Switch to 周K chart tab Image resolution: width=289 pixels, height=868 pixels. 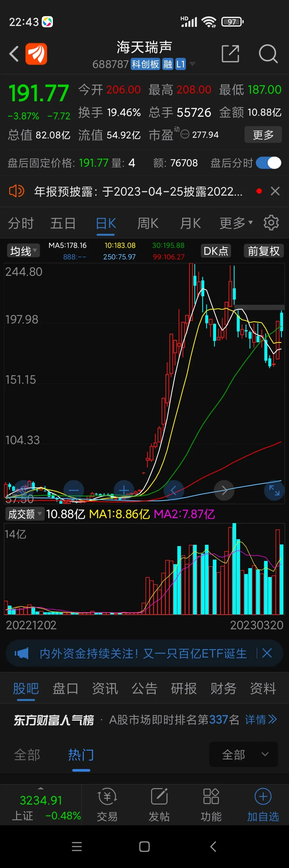(148, 223)
